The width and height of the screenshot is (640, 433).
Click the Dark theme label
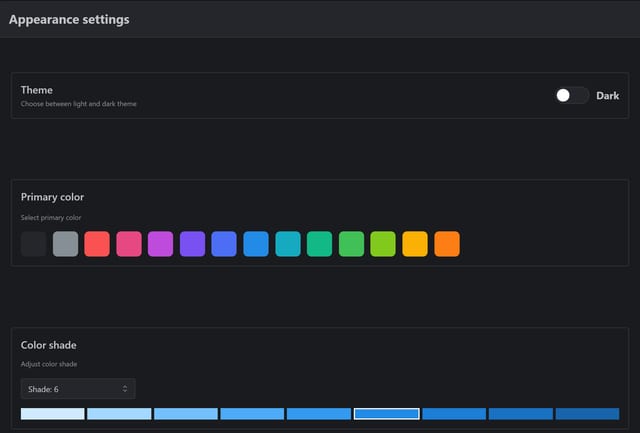(607, 95)
